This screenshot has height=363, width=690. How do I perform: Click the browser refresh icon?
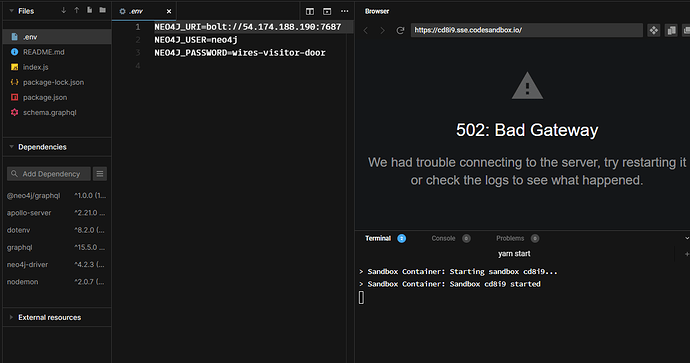point(400,30)
